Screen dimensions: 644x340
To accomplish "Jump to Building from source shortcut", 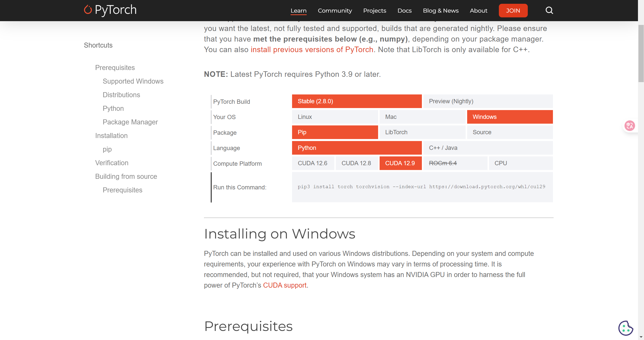I will (126, 176).
